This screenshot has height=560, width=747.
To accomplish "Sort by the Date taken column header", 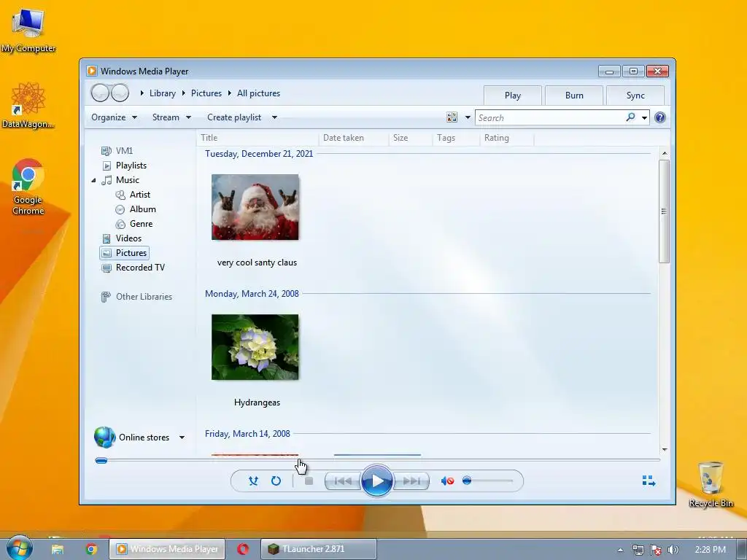I will pyautogui.click(x=354, y=138).
